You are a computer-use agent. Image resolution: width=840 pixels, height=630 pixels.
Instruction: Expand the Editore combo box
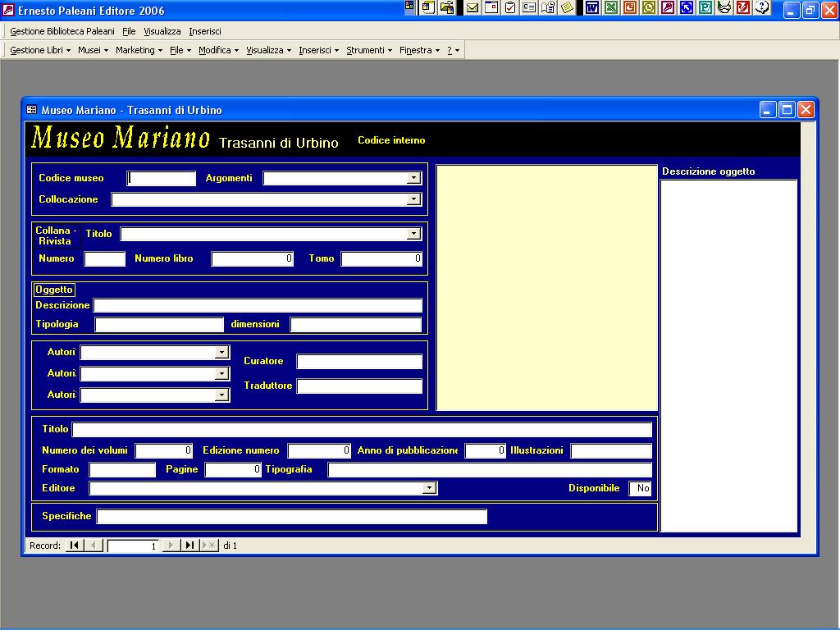[429, 488]
